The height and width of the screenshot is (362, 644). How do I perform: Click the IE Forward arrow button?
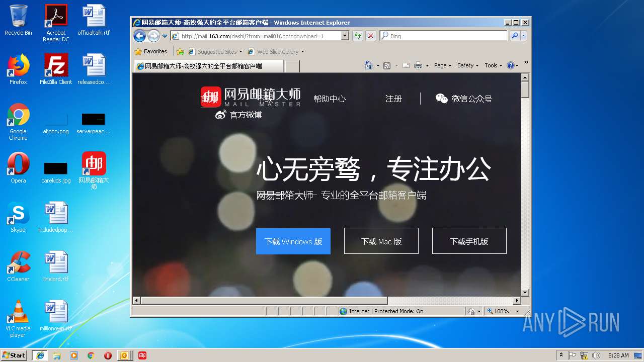click(x=153, y=36)
